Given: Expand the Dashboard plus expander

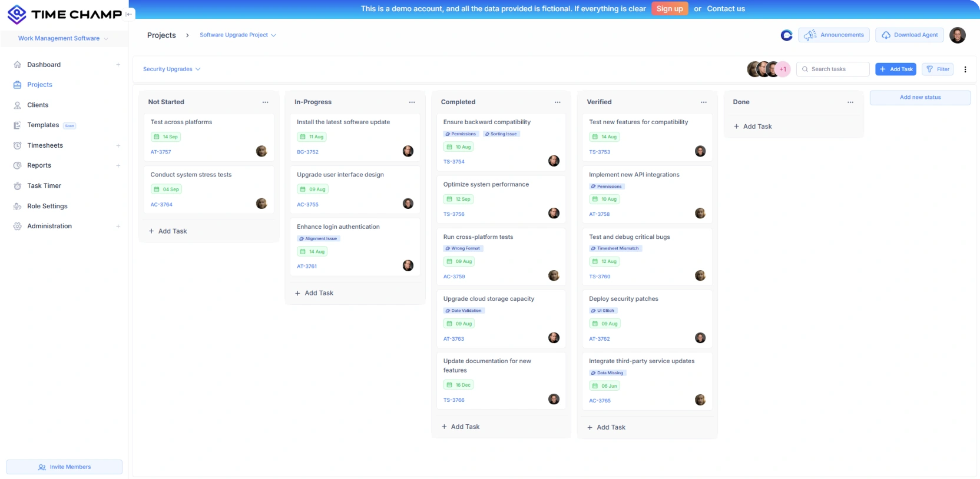Looking at the screenshot, I should [118, 65].
